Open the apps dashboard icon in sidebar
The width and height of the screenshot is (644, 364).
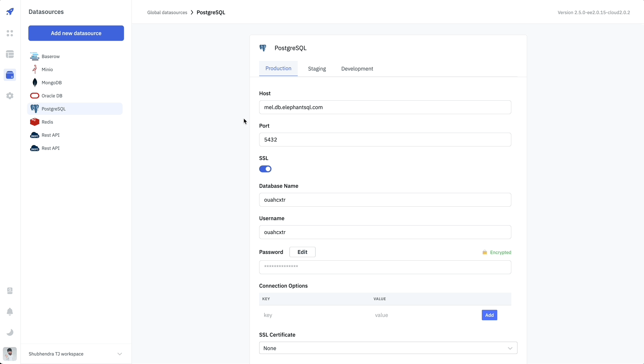[10, 34]
